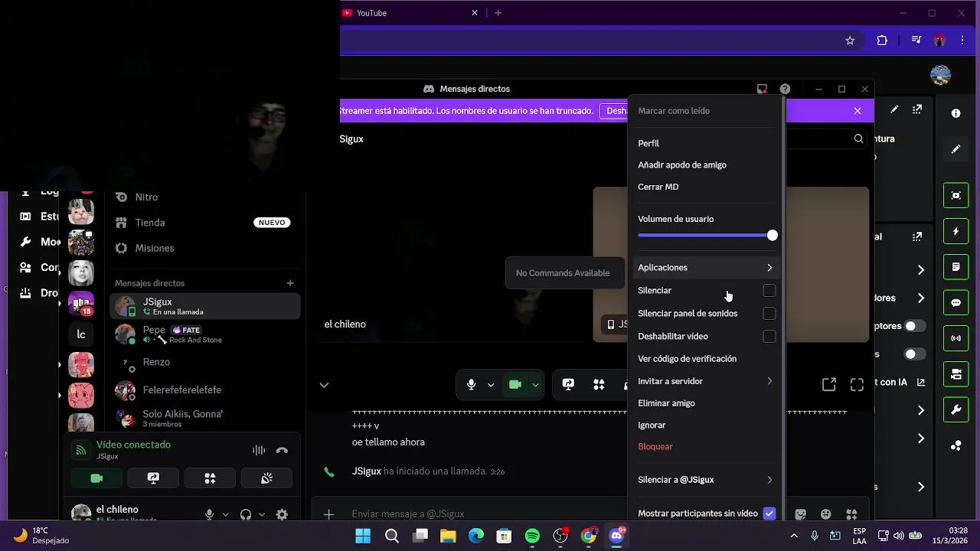The image size is (980, 551).
Task: Adjust Volumen de usuario slider handle
Action: (x=773, y=236)
